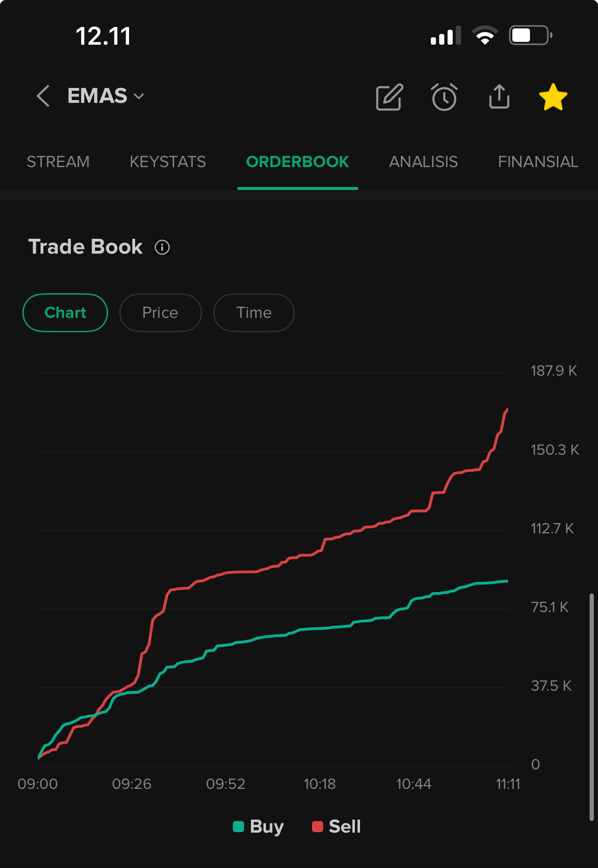The width and height of the screenshot is (598, 868).
Task: Tap the back arrow icon
Action: [43, 96]
